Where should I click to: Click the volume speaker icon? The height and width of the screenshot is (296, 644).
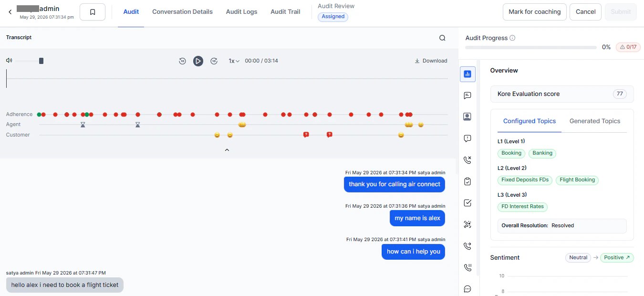tap(9, 61)
